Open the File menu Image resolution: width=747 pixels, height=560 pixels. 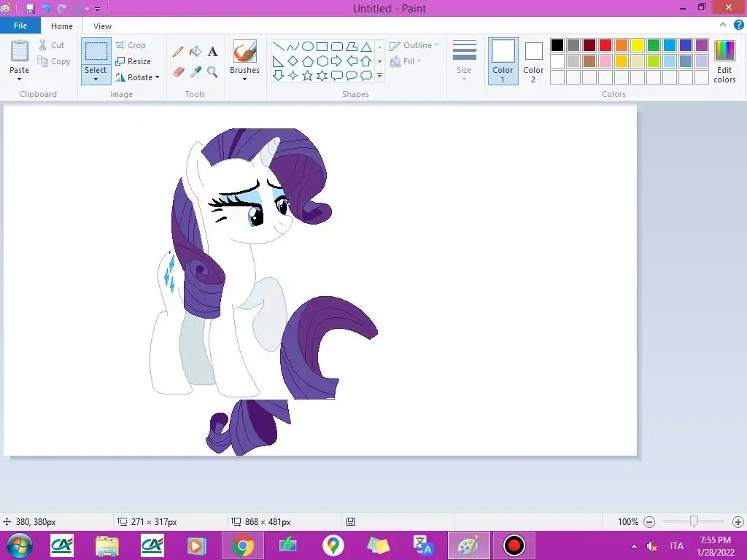[20, 26]
